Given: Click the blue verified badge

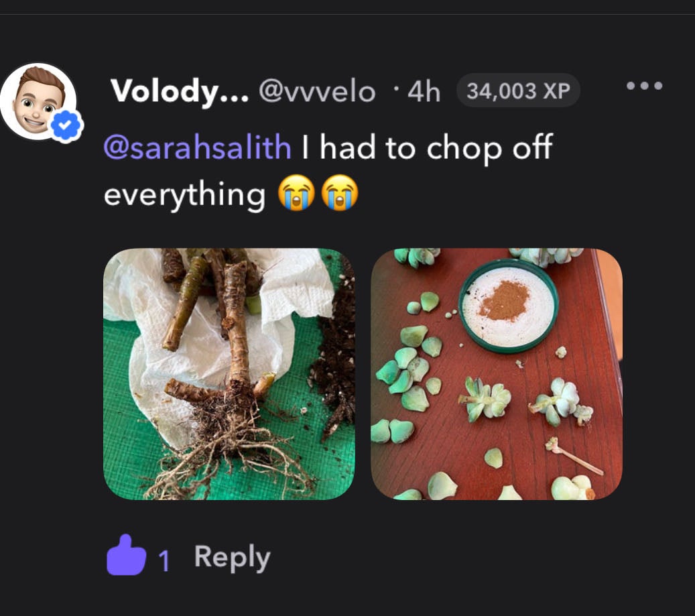Looking at the screenshot, I should click(66, 125).
